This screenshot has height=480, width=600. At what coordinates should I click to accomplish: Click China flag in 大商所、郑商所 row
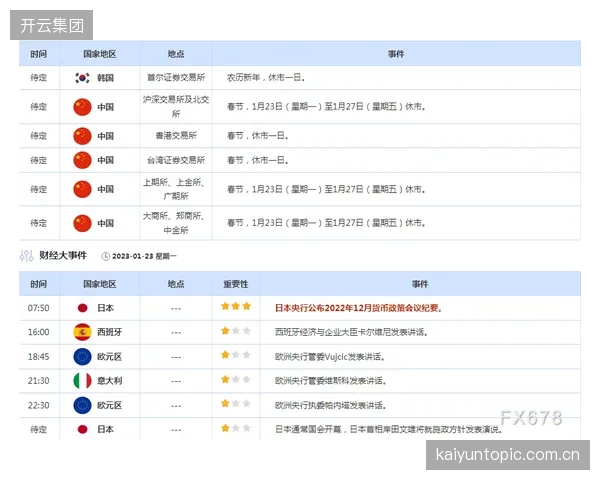tap(82, 223)
